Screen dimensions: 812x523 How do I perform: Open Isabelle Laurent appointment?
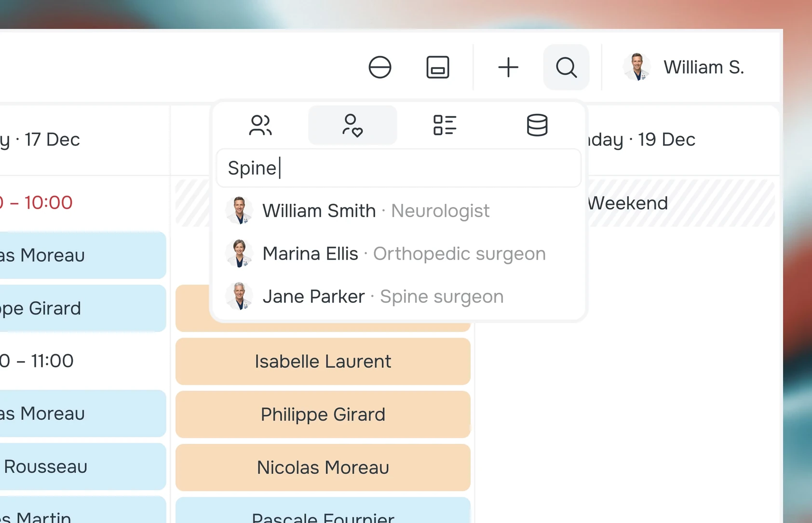[x=323, y=361]
